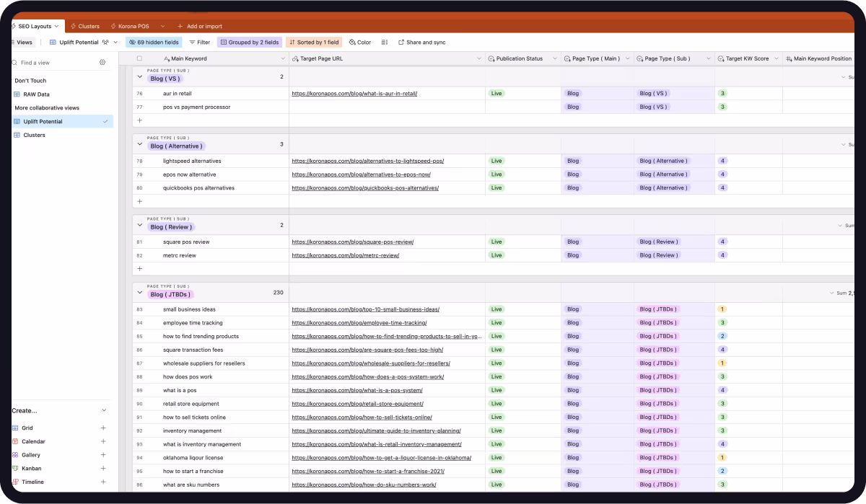Screen dimensions: 866x504
Task: Add a row to Blog ( Review ) group
Action: [x=139, y=268]
